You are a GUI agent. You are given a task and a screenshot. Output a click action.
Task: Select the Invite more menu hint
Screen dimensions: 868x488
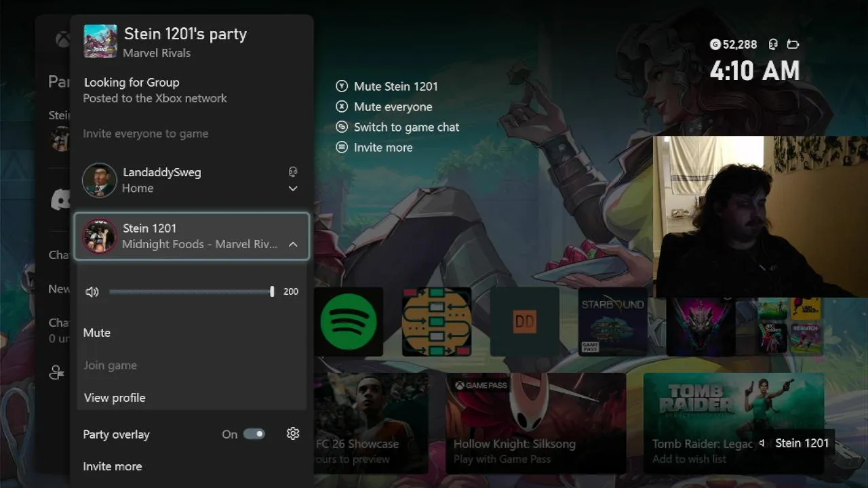point(374,148)
